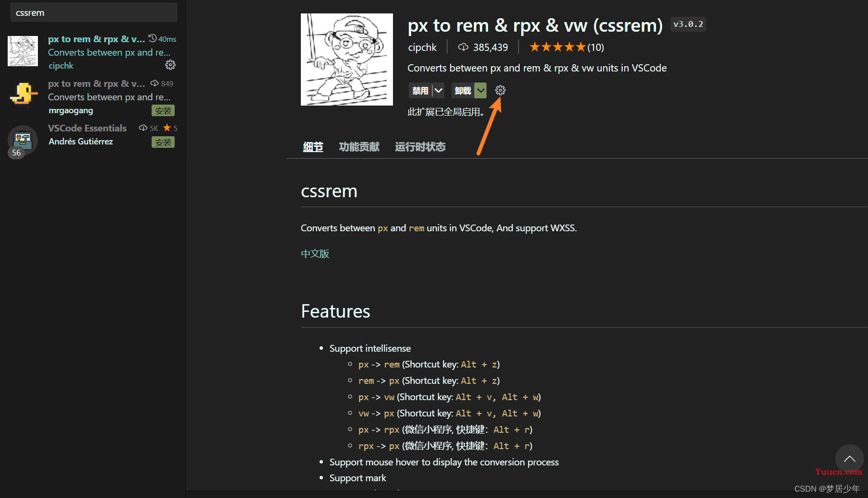The height and width of the screenshot is (498, 868).
Task: Expand the dropdown arrow next to 卸载
Action: click(480, 90)
